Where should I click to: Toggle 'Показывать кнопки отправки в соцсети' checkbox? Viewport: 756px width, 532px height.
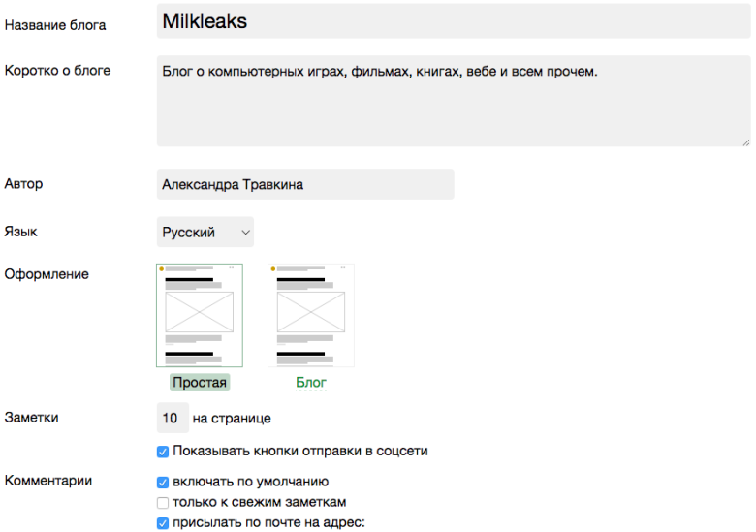pos(163,452)
